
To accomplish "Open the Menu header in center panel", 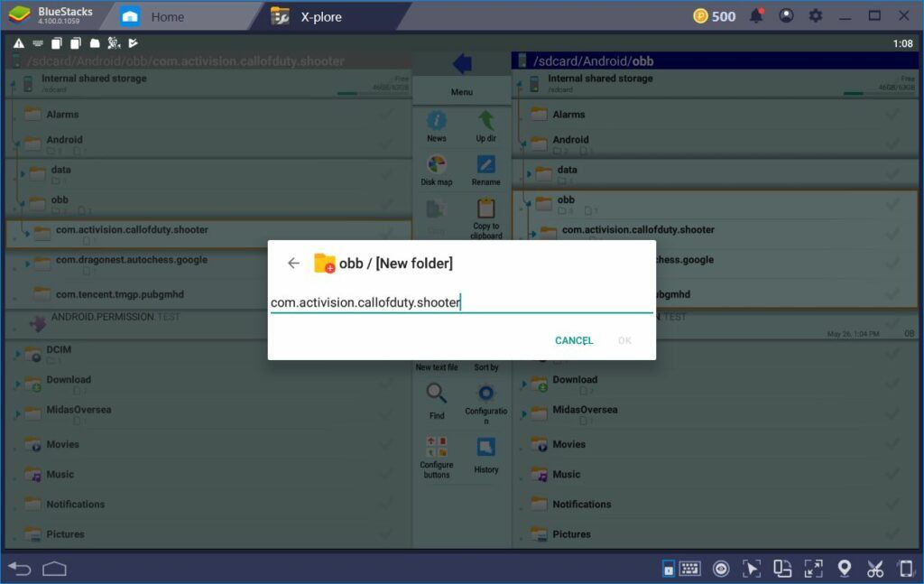I will click(x=462, y=92).
